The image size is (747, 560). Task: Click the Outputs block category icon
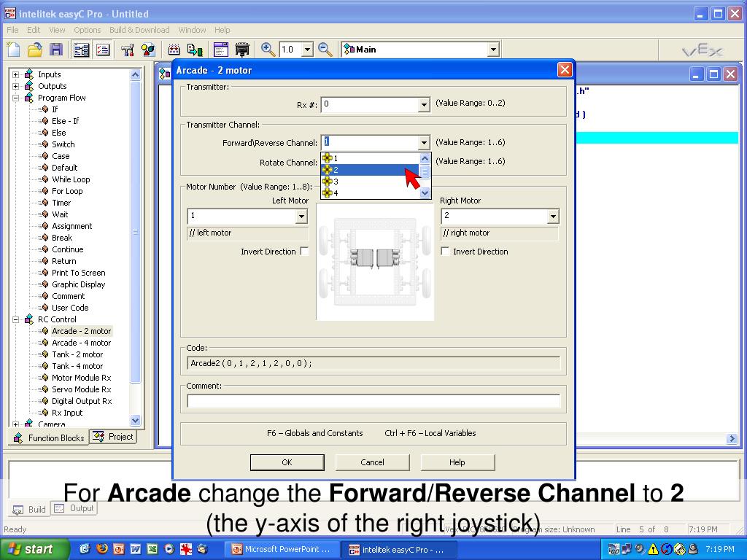coord(29,86)
